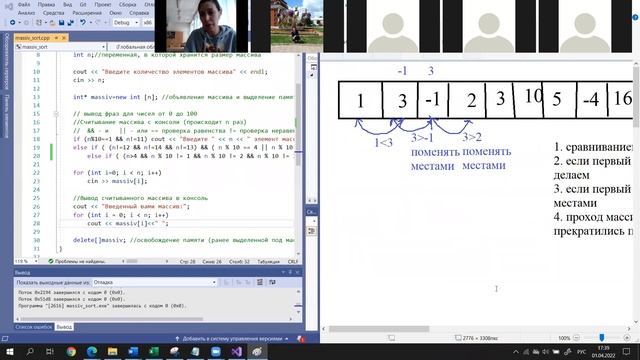The height and width of the screenshot is (360, 640).
Task: Open the Анализ menu
Action: [27, 13]
